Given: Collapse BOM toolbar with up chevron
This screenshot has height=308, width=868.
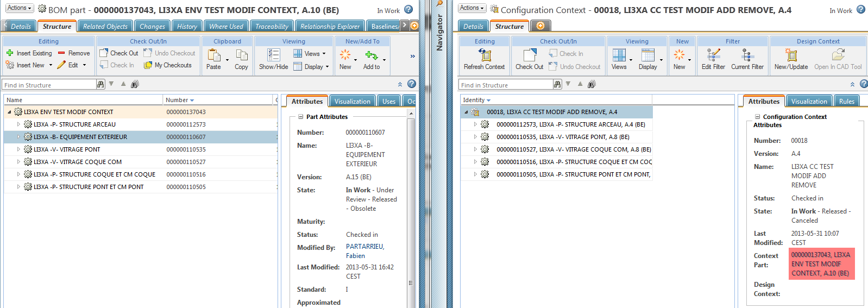Looking at the screenshot, I should [x=400, y=84].
